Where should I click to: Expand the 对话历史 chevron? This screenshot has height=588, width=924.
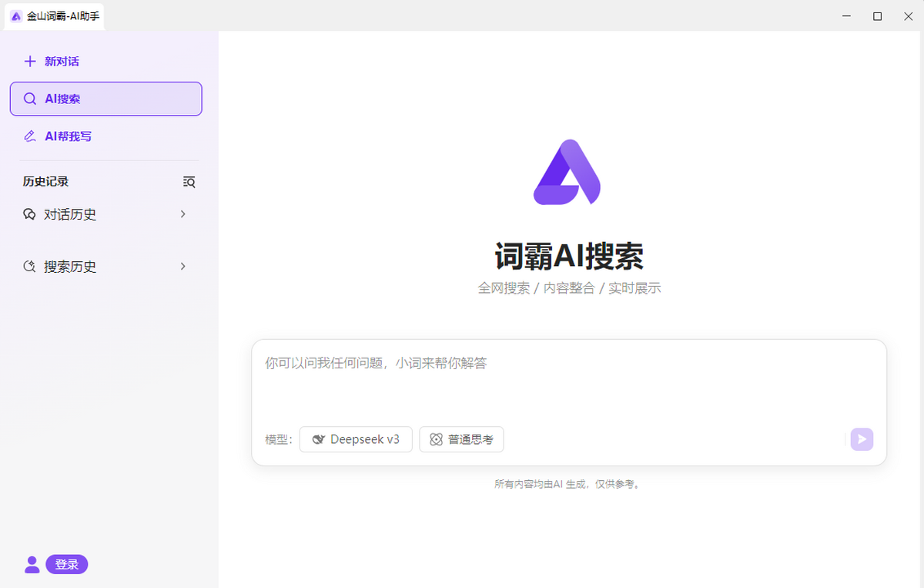(x=183, y=214)
